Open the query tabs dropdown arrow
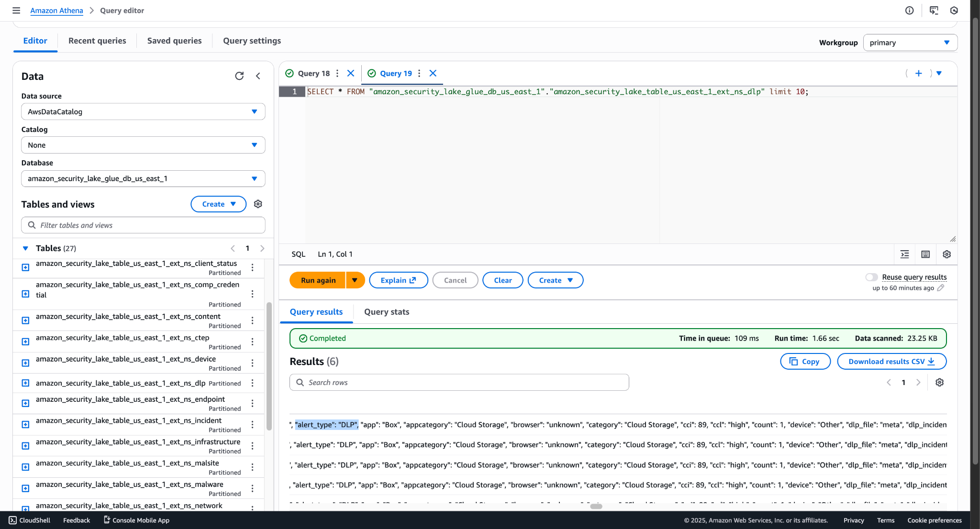 pos(939,73)
